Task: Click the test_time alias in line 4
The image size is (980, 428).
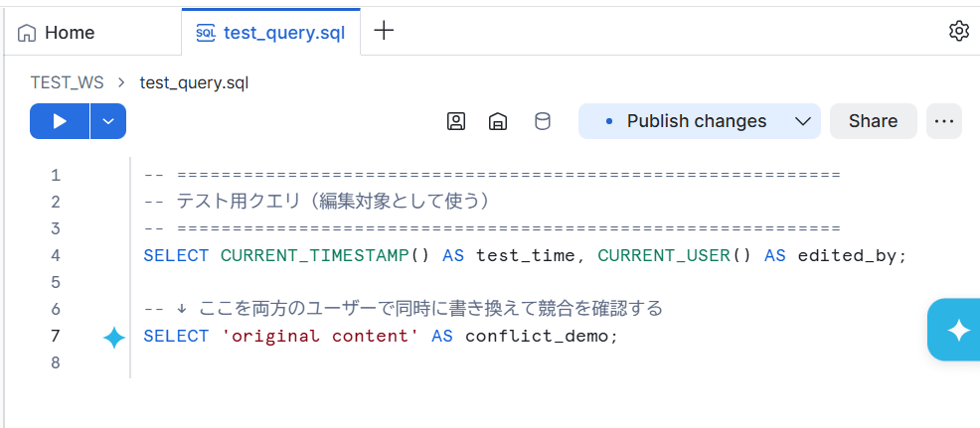Action: [526, 255]
